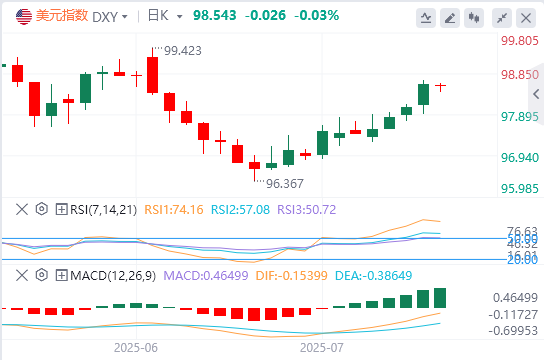Click the US flag icon beside 美元指数
The height and width of the screenshot is (360, 544).
24,16
